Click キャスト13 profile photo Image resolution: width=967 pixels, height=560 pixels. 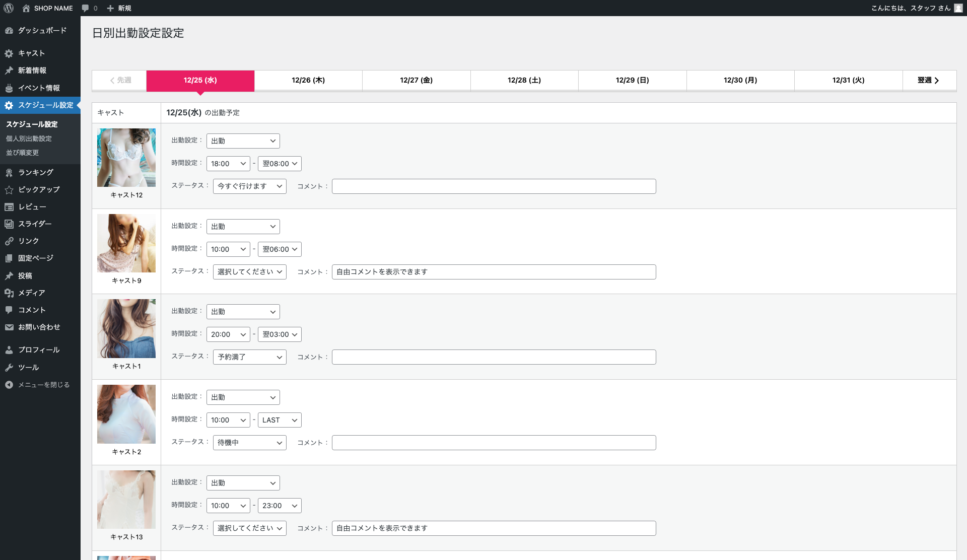point(126,500)
